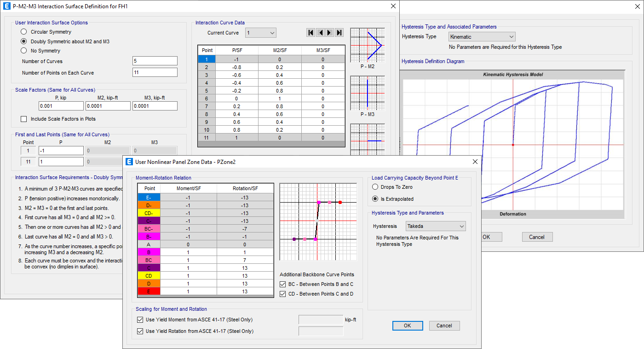Select the Circular Symmetry option
This screenshot has height=349, width=644.
coord(23,31)
